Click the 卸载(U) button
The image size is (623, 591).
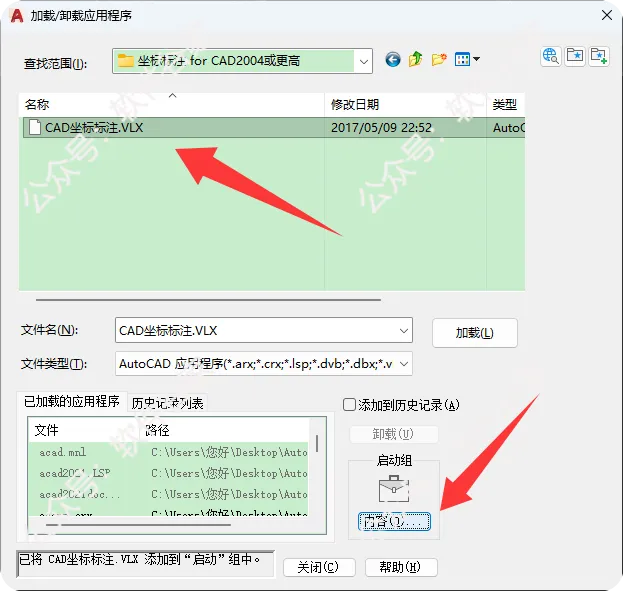pos(393,434)
